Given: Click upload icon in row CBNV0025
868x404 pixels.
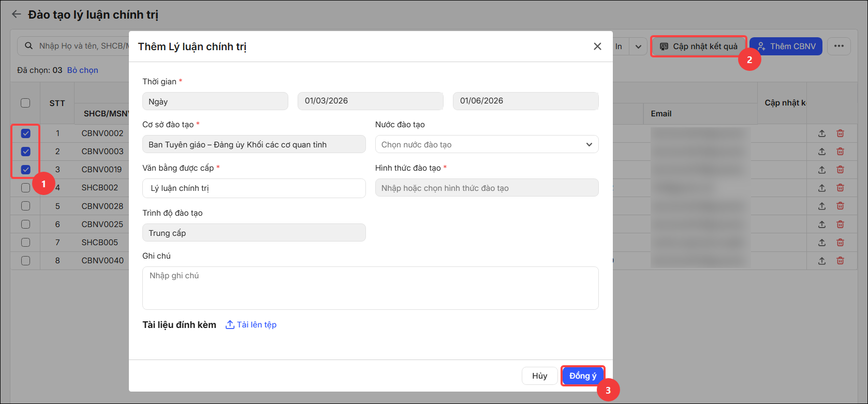Looking at the screenshot, I should tap(822, 225).
